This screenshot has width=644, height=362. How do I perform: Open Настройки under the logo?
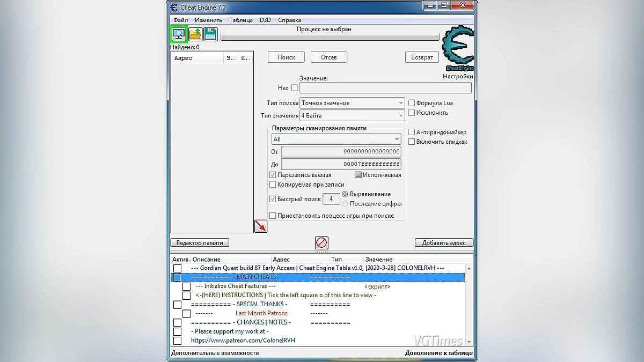point(458,77)
